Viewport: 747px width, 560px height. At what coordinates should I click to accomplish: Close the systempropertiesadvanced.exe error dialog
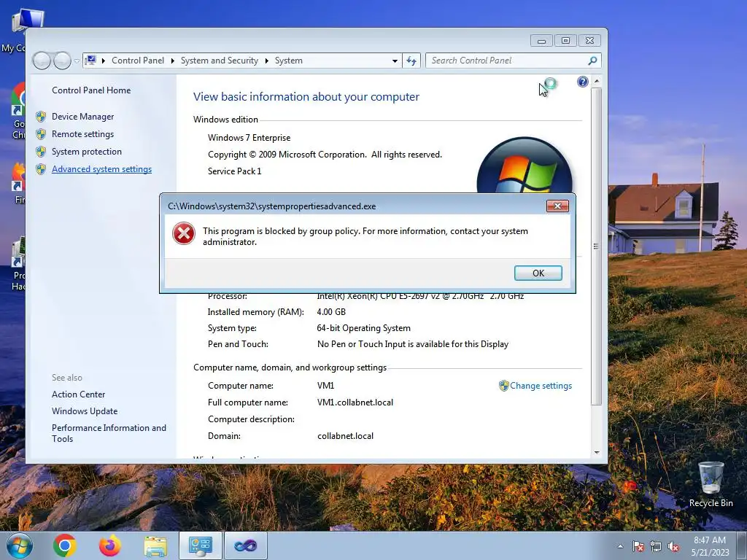[557, 206]
